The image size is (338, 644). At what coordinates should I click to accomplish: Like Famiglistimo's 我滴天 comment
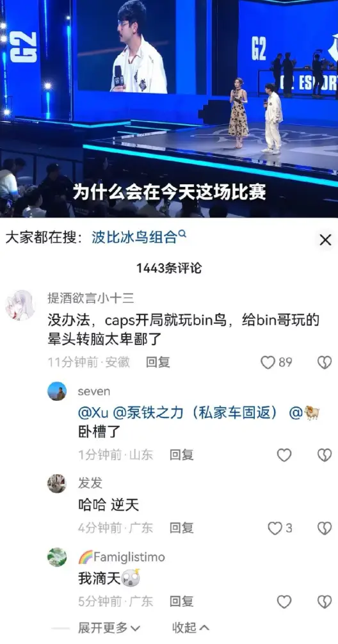284,602
